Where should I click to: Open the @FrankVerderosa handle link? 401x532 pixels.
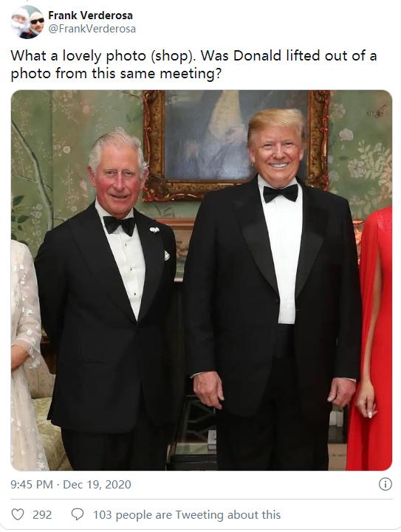click(x=92, y=29)
